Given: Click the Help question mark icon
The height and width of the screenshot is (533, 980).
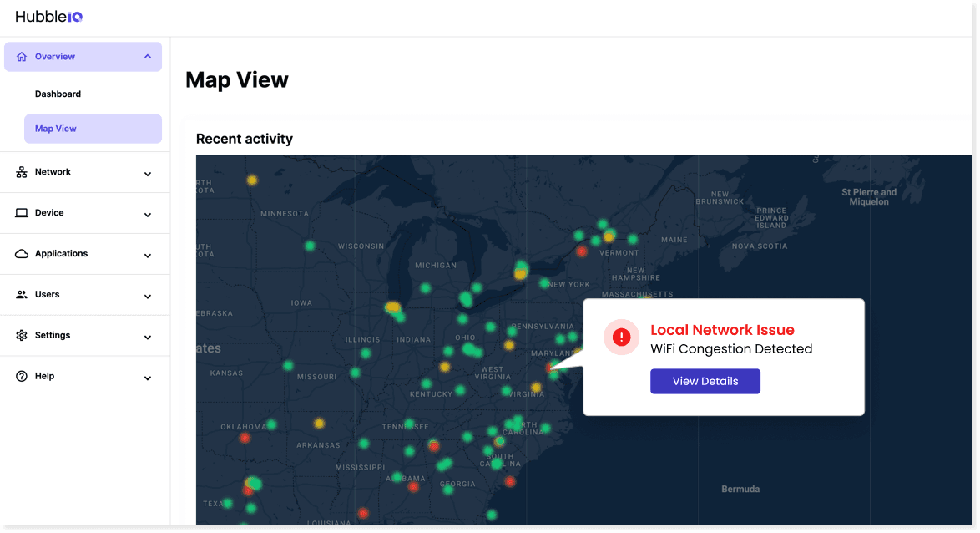Looking at the screenshot, I should 22,377.
